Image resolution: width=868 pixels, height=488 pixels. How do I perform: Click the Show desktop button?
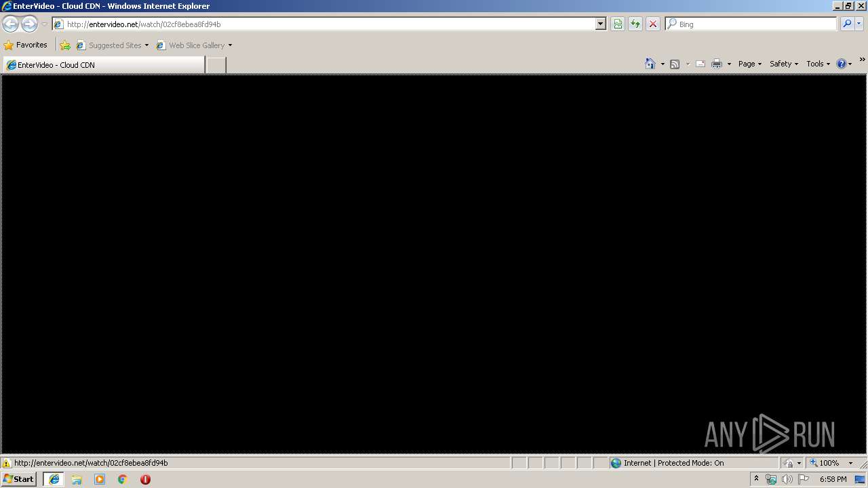[860, 479]
